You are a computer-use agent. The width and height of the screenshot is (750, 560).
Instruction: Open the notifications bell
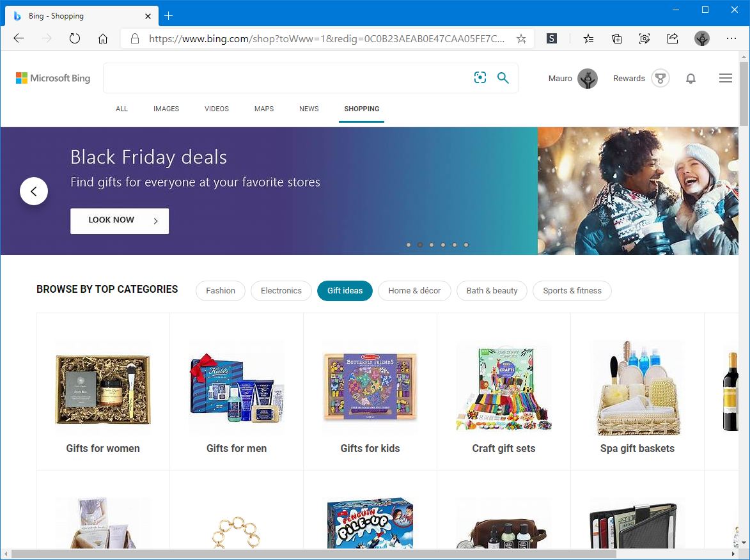point(691,79)
